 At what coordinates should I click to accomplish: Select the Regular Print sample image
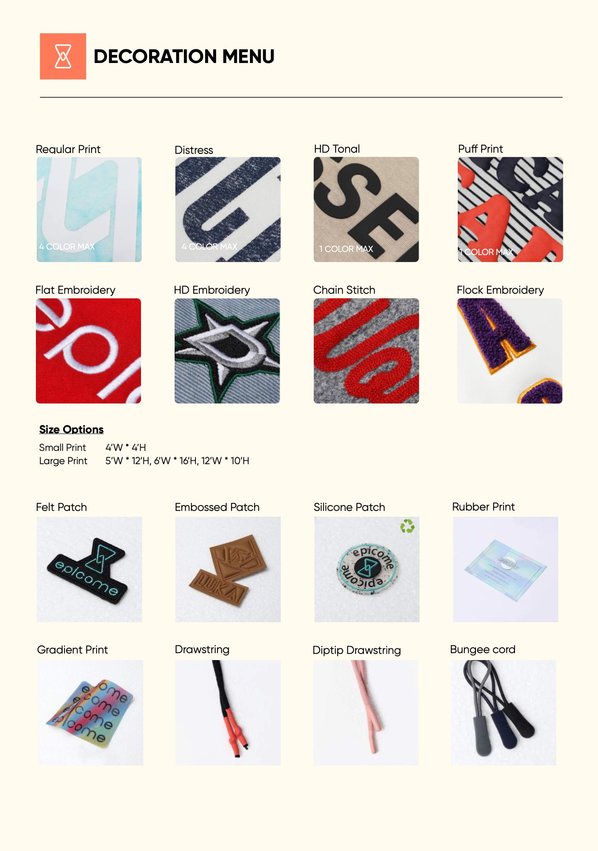point(89,209)
